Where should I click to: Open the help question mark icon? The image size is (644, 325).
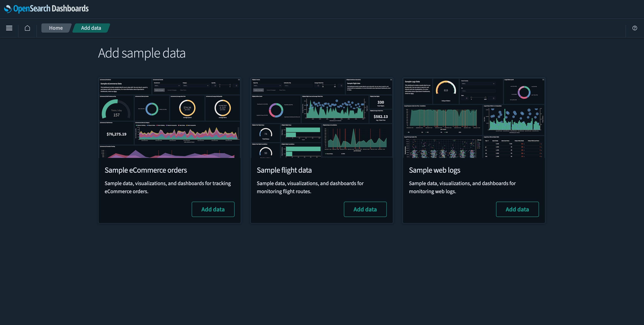[635, 28]
